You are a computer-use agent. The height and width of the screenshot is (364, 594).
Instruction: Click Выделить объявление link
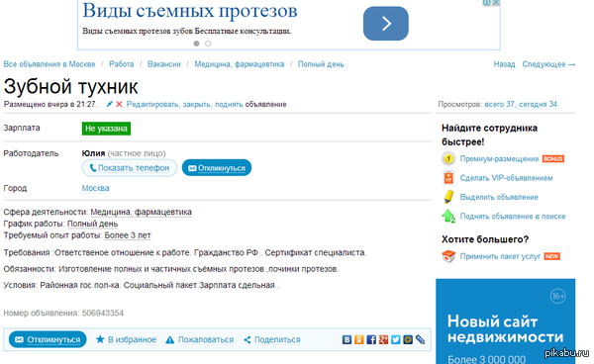(x=499, y=197)
